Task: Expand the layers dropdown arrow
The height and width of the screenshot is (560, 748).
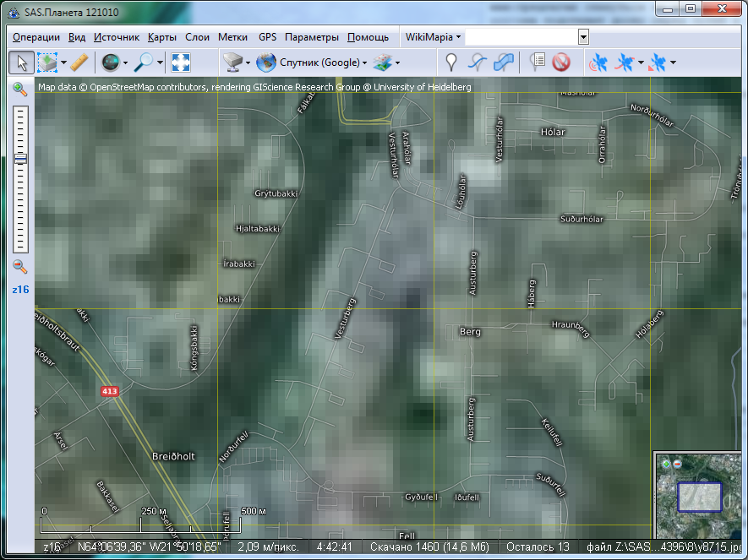Action: pyautogui.click(x=397, y=63)
